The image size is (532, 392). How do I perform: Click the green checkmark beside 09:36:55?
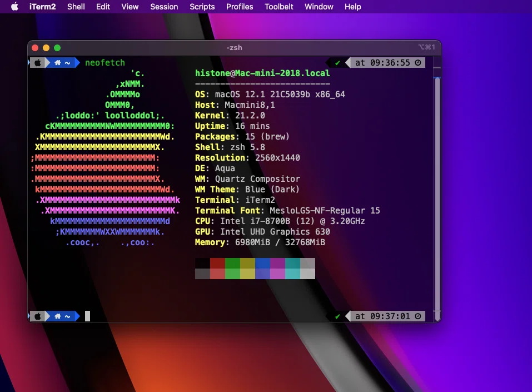pos(337,63)
